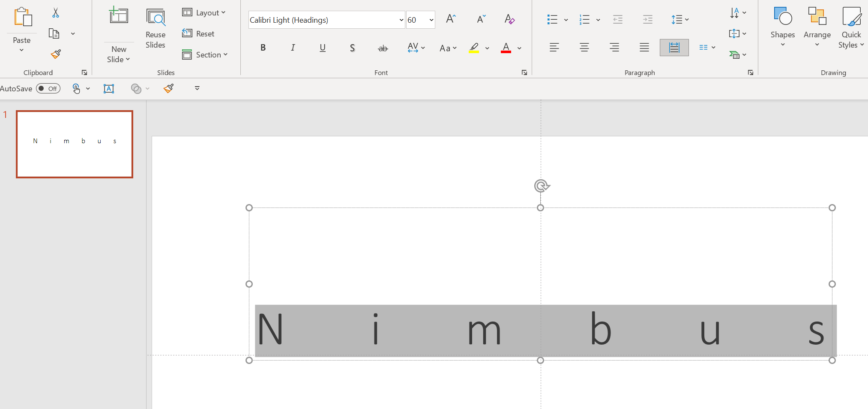
Task: Click Decrease Font Size icon
Action: point(482,19)
